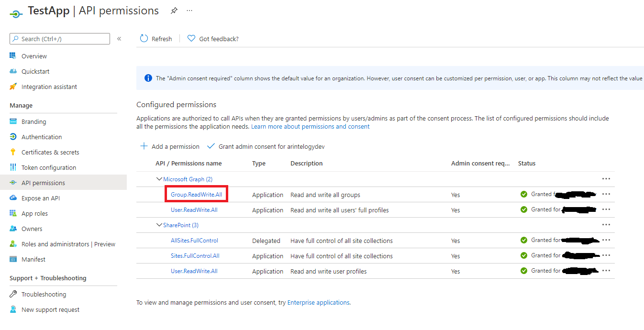The width and height of the screenshot is (644, 330).
Task: Open the Troubleshooting page
Action: (x=43, y=294)
